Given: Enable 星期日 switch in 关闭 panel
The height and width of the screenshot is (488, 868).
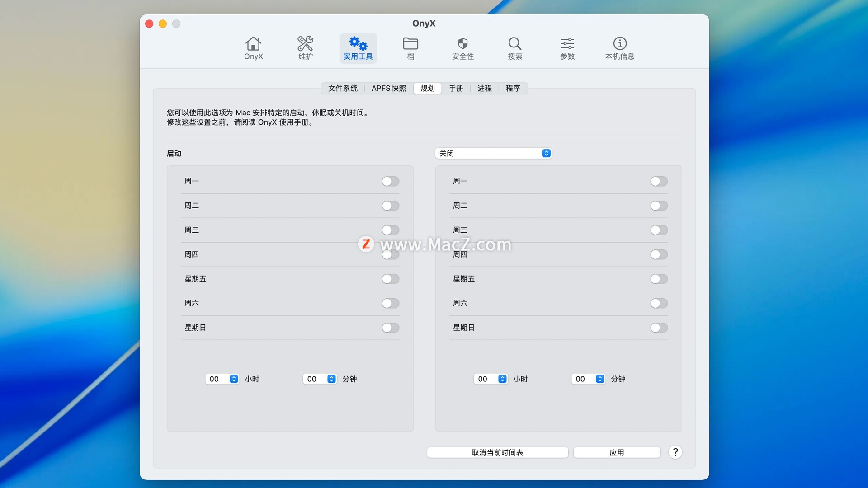Looking at the screenshot, I should tap(659, 328).
